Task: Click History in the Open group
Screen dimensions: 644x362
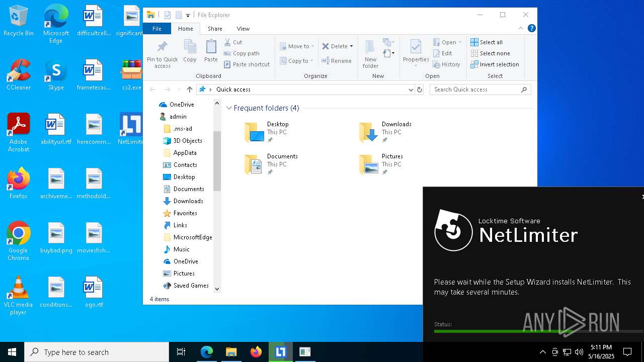Action: pos(446,64)
